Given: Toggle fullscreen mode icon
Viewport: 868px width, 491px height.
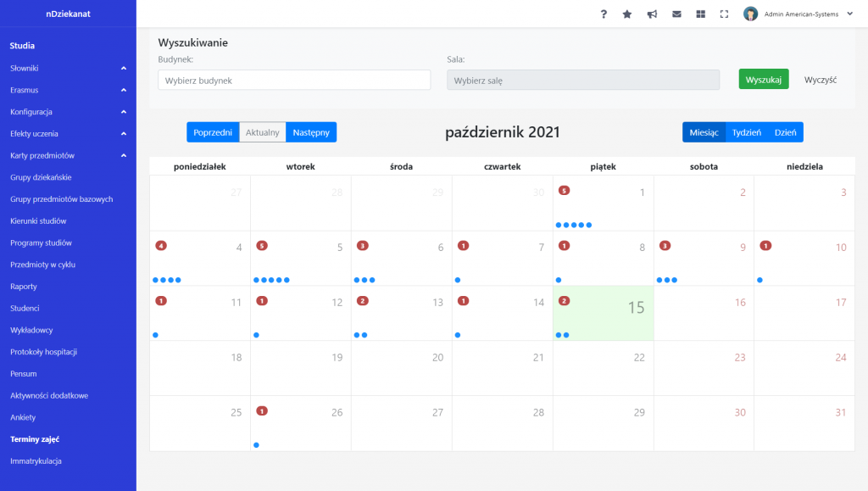Looking at the screenshot, I should pyautogui.click(x=724, y=14).
